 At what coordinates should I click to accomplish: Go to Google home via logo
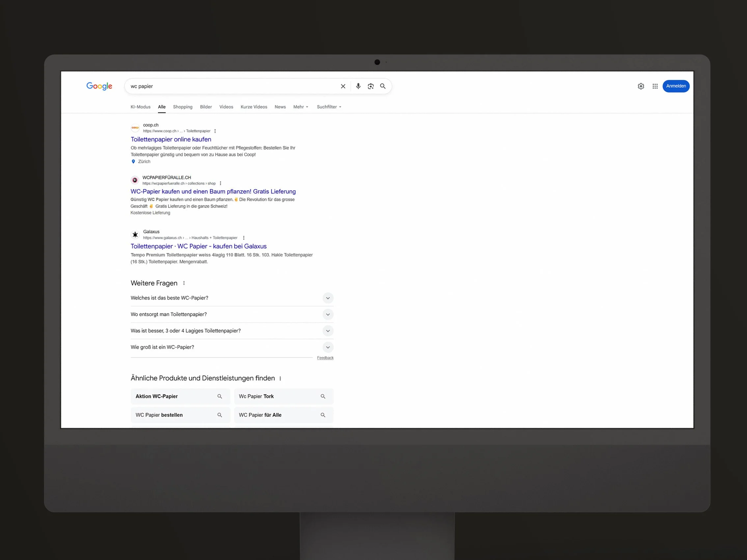point(99,86)
